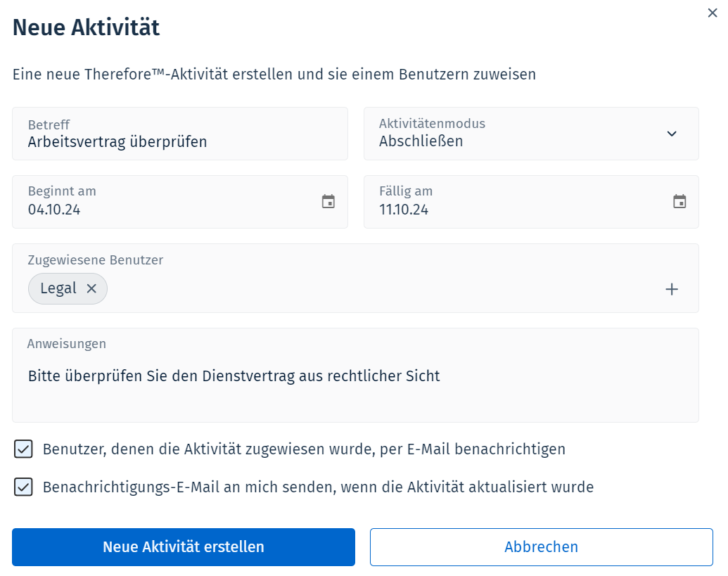Add another assigned user with plus icon
This screenshot has height=576, width=728.
(671, 289)
